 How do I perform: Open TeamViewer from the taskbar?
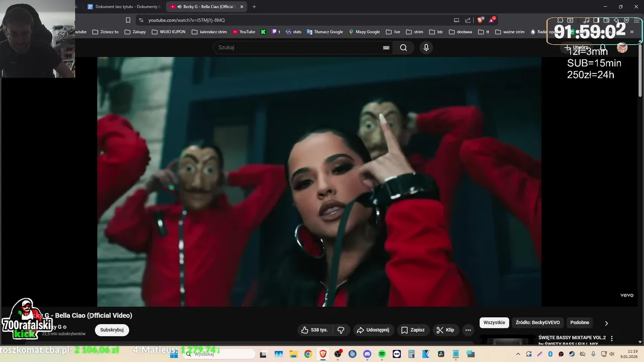click(397, 354)
